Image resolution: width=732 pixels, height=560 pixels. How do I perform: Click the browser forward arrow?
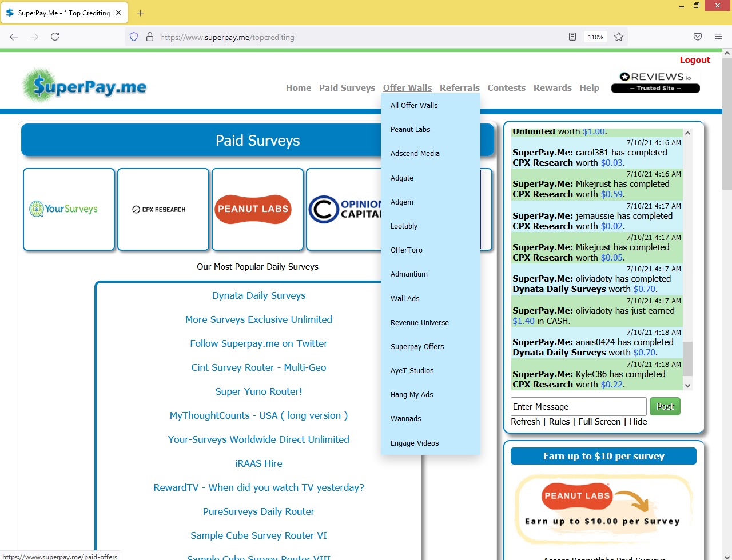34,37
